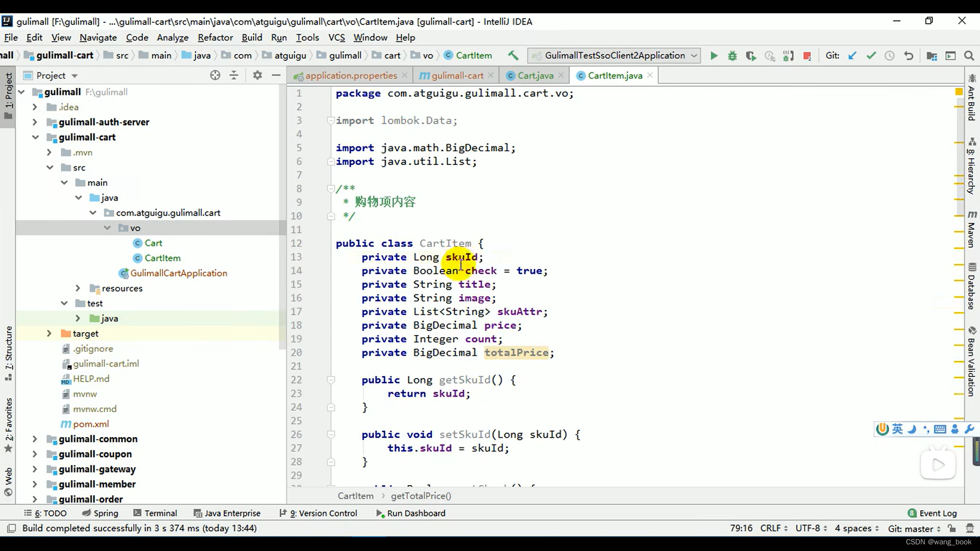
Task: Close the CartItem.java tab
Action: pyautogui.click(x=650, y=75)
